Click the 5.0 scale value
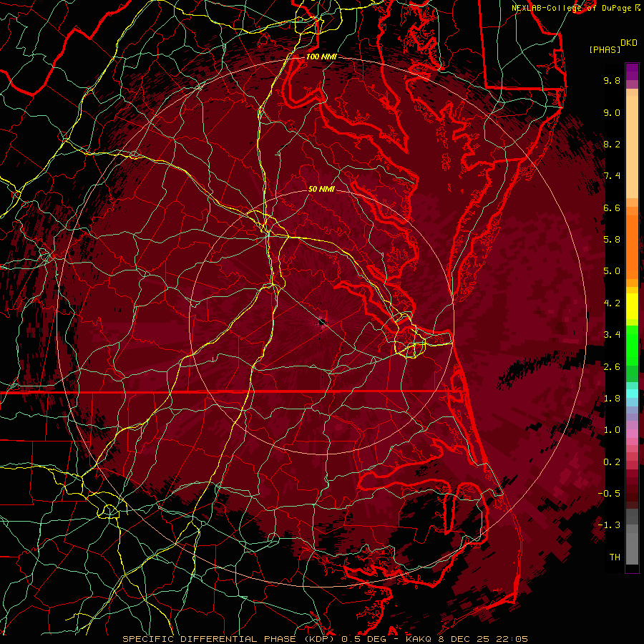 click(612, 271)
